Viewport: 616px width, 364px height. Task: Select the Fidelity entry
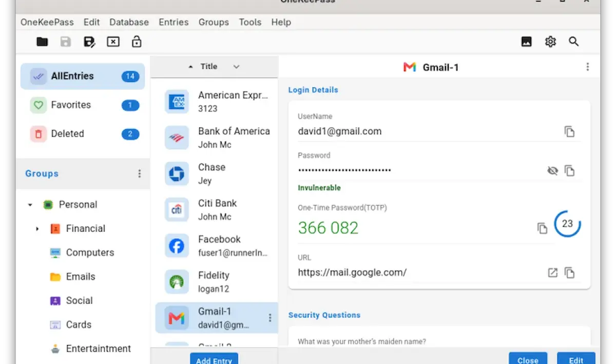(216, 282)
